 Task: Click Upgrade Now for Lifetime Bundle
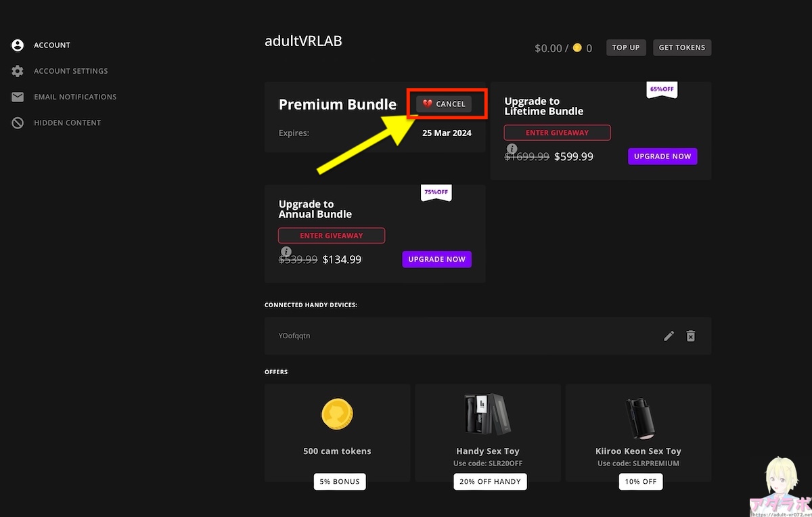pos(662,156)
